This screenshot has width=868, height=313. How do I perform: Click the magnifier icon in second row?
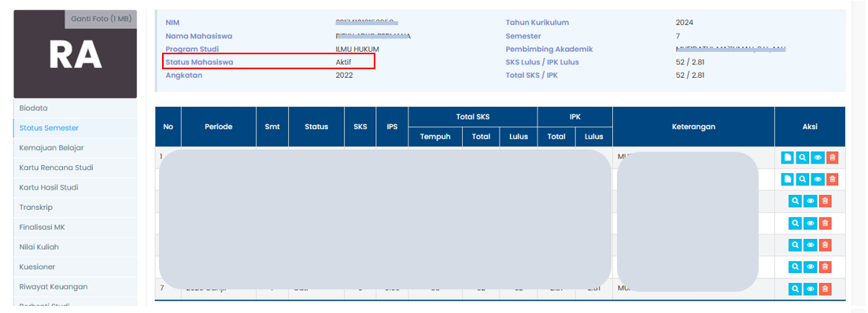pyautogui.click(x=803, y=179)
